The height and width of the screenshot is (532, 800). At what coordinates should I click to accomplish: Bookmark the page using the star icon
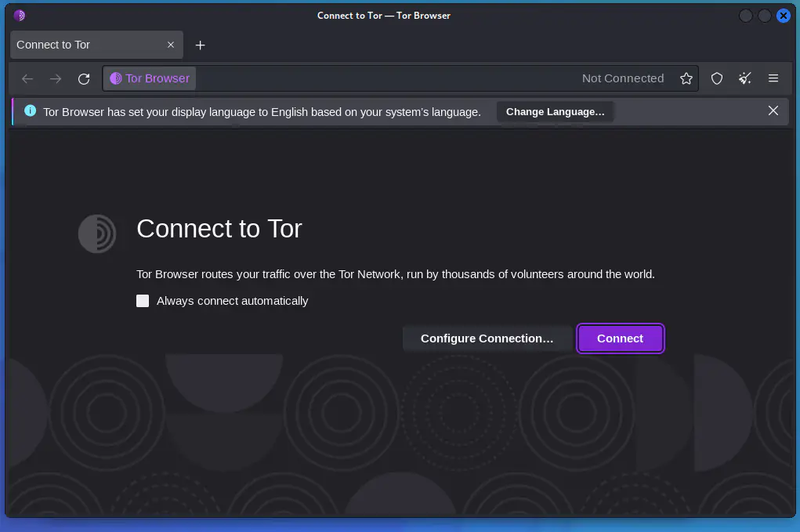(686, 78)
